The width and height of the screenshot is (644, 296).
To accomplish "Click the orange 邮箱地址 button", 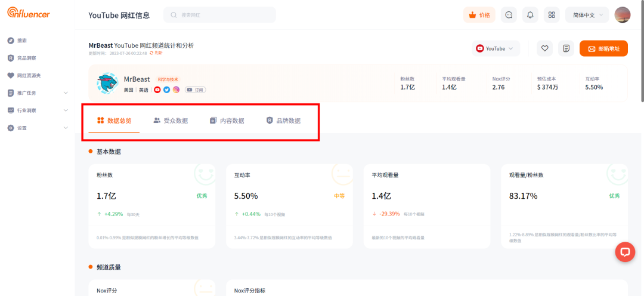I will [603, 48].
